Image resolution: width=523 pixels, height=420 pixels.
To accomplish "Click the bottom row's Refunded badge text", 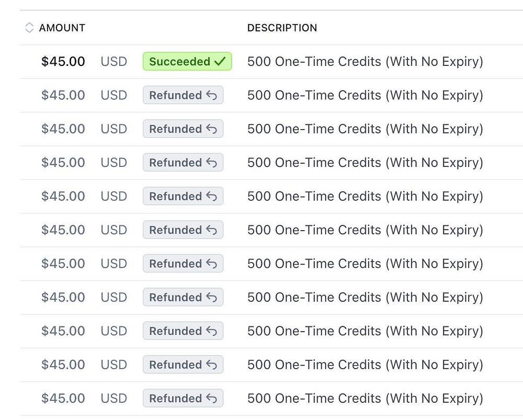I will tap(175, 399).
